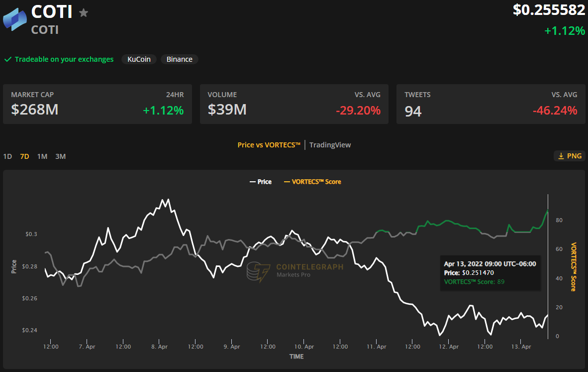Click the green tradeable checkmark icon
Viewport: 588px width, 372px height.
7,59
